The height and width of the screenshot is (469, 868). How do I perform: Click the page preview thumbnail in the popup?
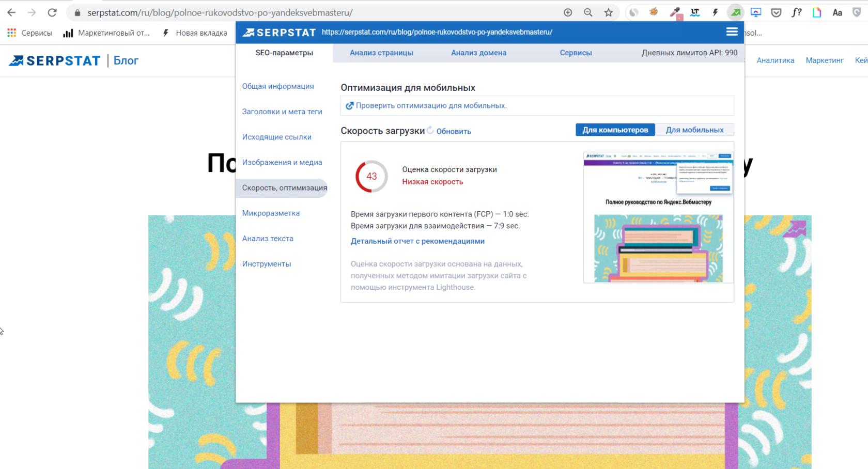tap(658, 217)
